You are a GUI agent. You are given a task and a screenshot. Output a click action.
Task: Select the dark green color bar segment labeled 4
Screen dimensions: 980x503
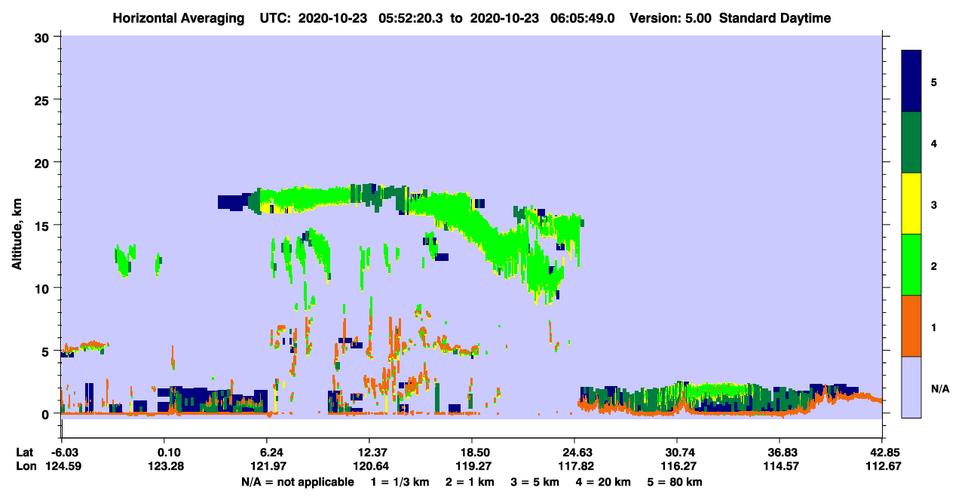pos(911,143)
